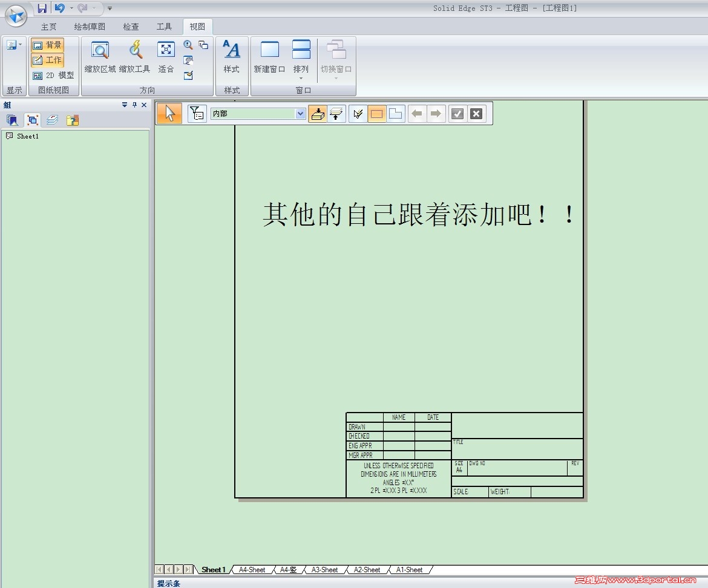Image resolution: width=708 pixels, height=588 pixels.
Task: Toggle the inside fence selection mode
Action: [x=376, y=114]
